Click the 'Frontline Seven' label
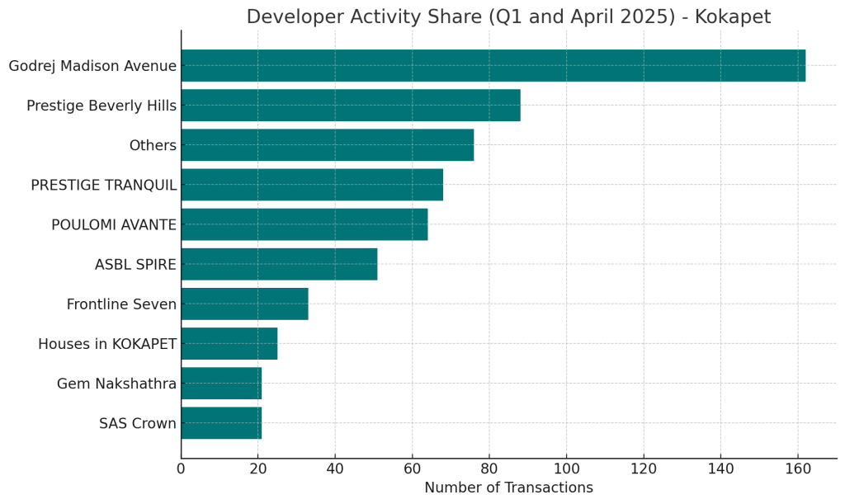Screen dimensions: 845x504 point(121,304)
